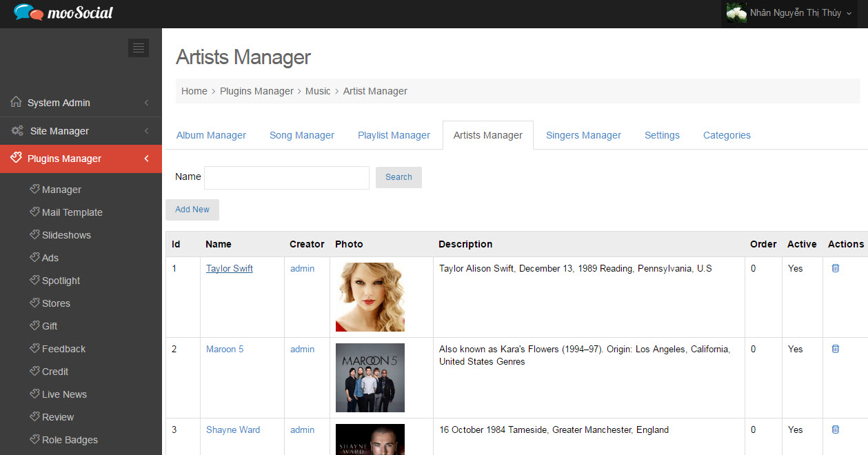Click the tag icon beside Credit
Image resolution: width=868 pixels, height=455 pixels.
34,371
